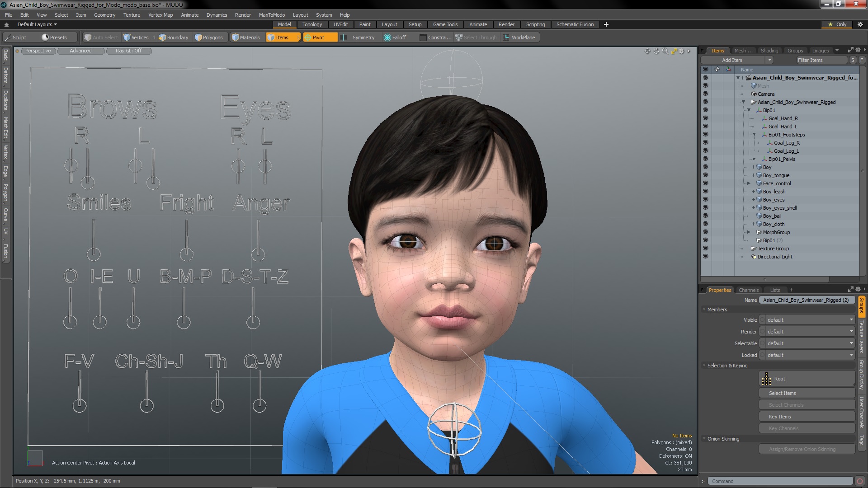Viewport: 868px width, 488px height.
Task: Open the Locked default dropdown
Action: [807, 355]
